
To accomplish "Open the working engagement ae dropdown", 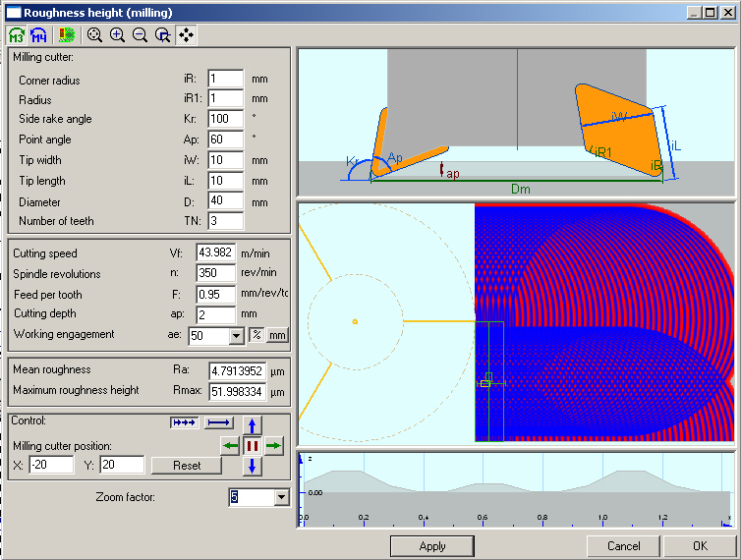I will (x=237, y=336).
